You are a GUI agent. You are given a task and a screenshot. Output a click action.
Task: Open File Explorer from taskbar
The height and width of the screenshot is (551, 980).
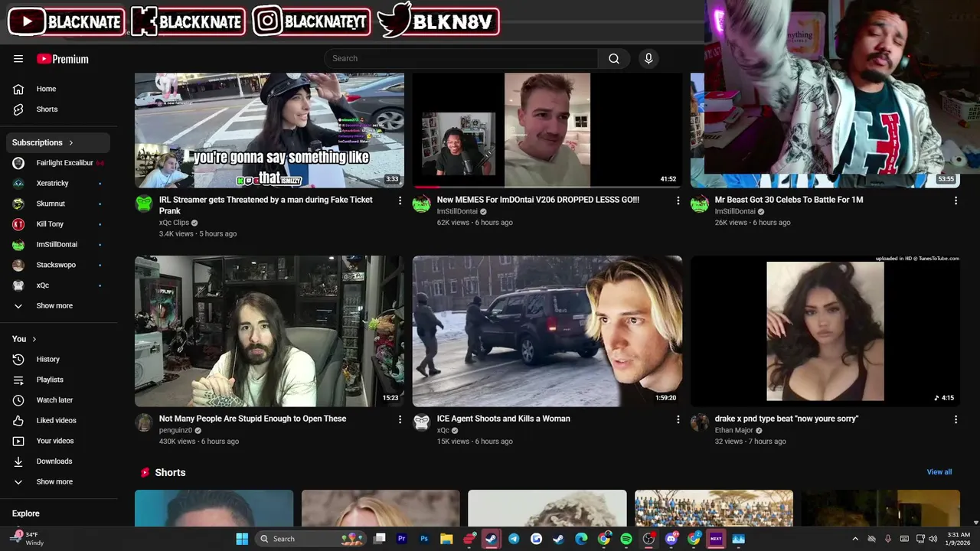pos(446,539)
